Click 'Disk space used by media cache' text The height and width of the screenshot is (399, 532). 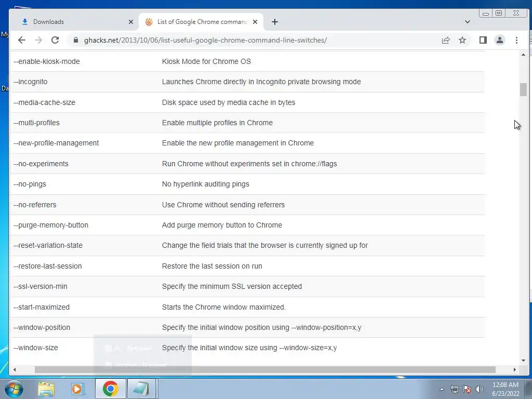point(229,102)
